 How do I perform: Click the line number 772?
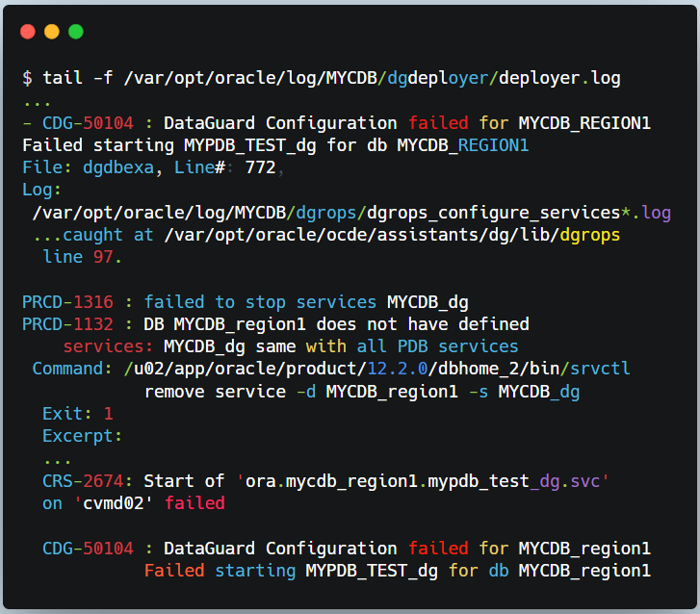coord(260,167)
